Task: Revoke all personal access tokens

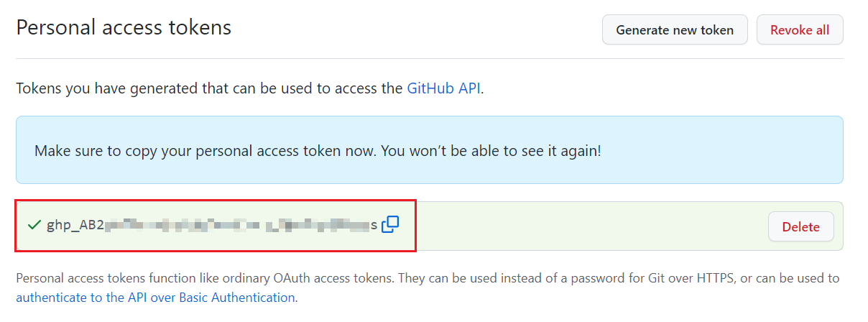Action: tap(799, 30)
